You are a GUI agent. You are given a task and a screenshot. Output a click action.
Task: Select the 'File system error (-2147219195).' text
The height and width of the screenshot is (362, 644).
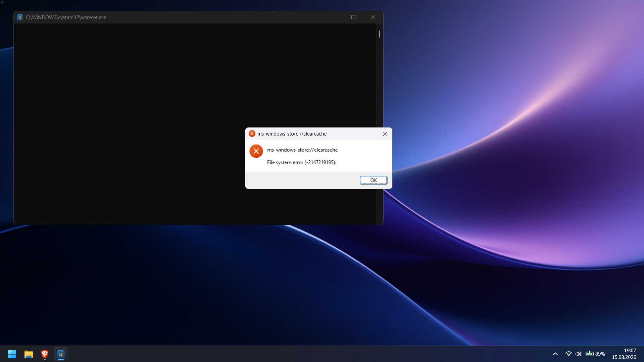tap(302, 162)
